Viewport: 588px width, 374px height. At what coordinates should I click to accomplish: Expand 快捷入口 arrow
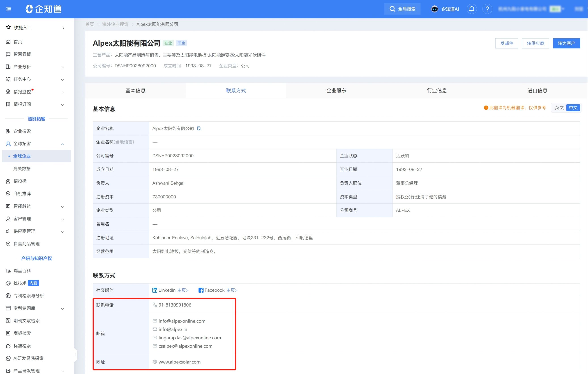[x=63, y=28]
